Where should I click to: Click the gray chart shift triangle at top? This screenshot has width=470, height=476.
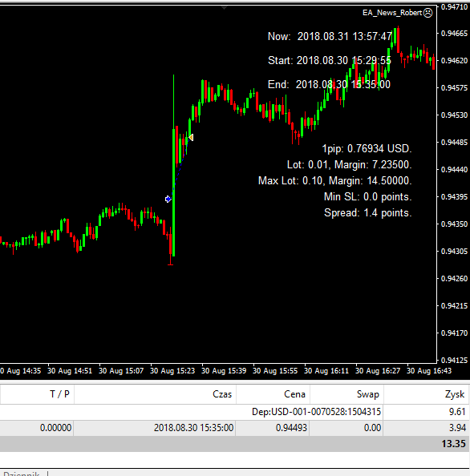tap(225, 8)
